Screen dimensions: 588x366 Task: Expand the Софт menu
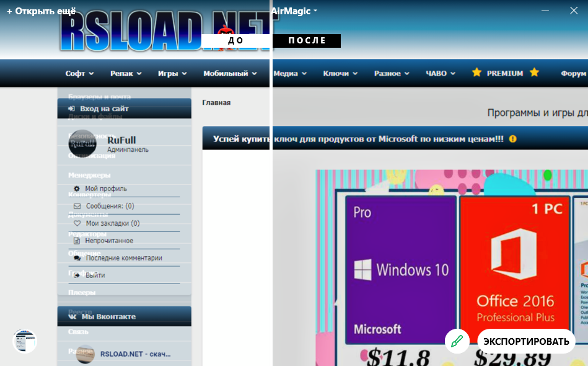[79, 74]
